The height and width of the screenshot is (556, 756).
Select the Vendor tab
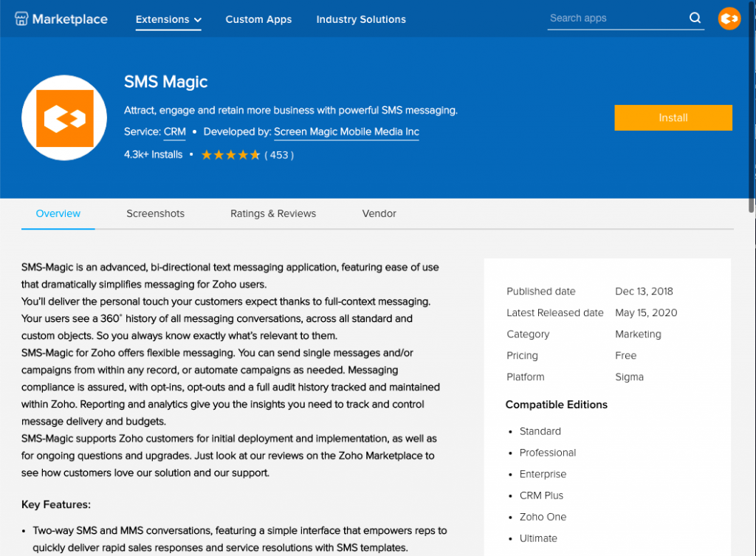pos(379,213)
